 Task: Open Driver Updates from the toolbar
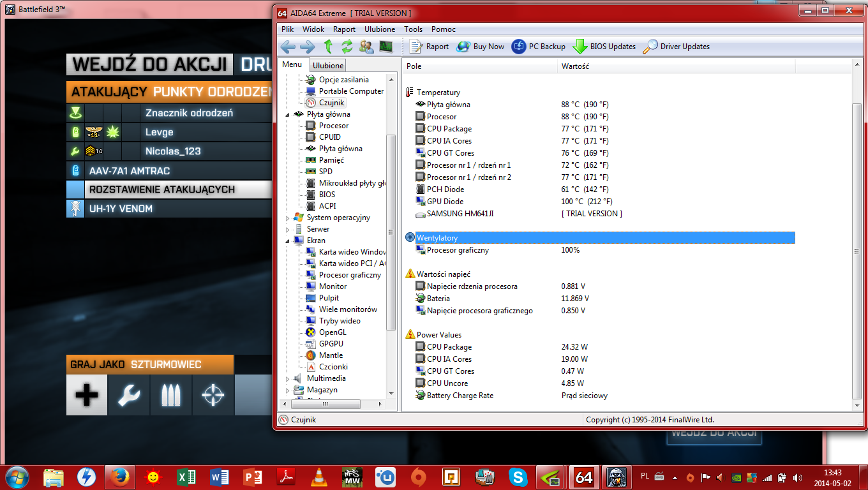coord(677,47)
